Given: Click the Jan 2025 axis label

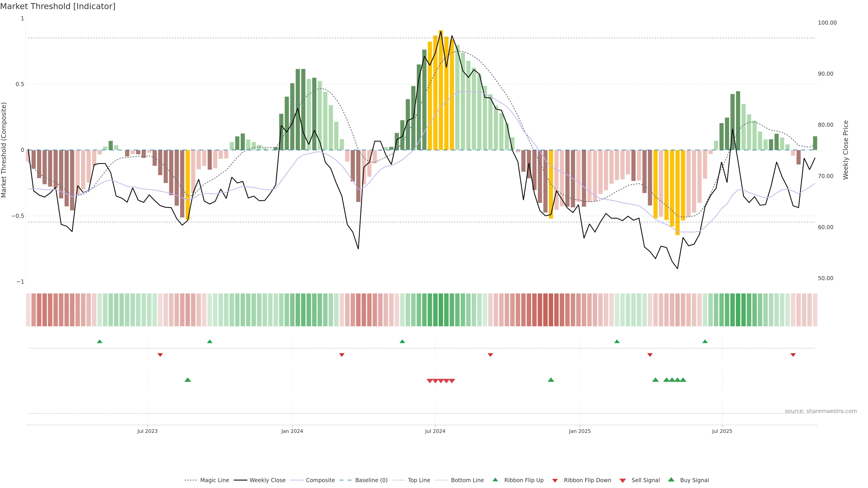Looking at the screenshot, I should tap(580, 431).
